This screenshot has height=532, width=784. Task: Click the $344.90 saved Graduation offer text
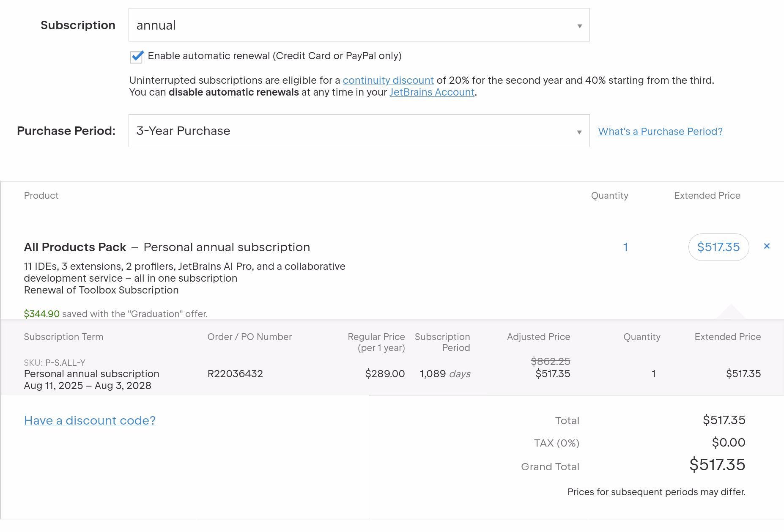[x=115, y=314]
